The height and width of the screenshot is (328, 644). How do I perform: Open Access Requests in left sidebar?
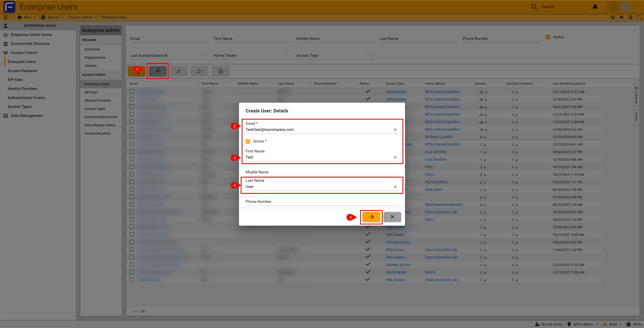tap(22, 71)
